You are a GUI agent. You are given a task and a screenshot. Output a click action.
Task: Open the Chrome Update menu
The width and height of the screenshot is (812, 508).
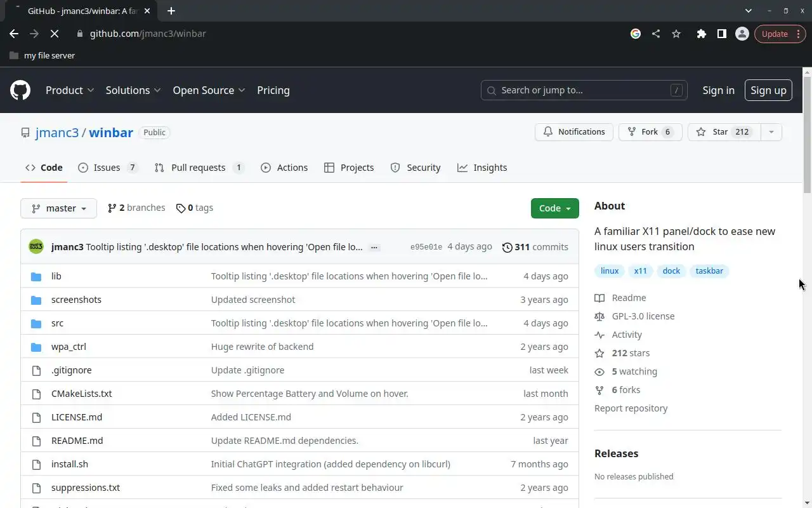[x=780, y=34]
